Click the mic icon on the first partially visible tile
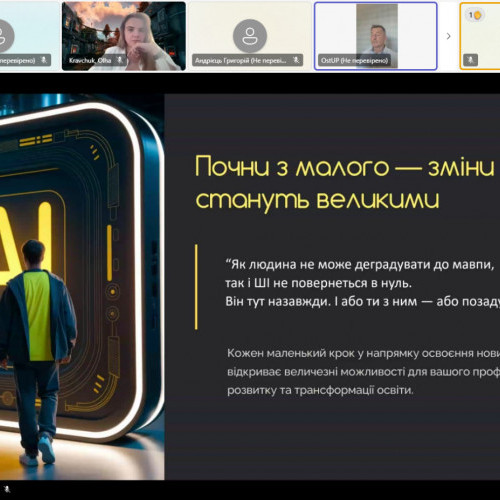The width and height of the screenshot is (500, 500). click(x=44, y=60)
